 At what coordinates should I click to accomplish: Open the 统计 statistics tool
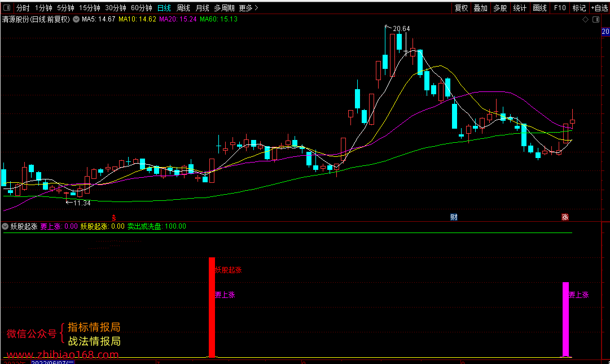(520, 8)
